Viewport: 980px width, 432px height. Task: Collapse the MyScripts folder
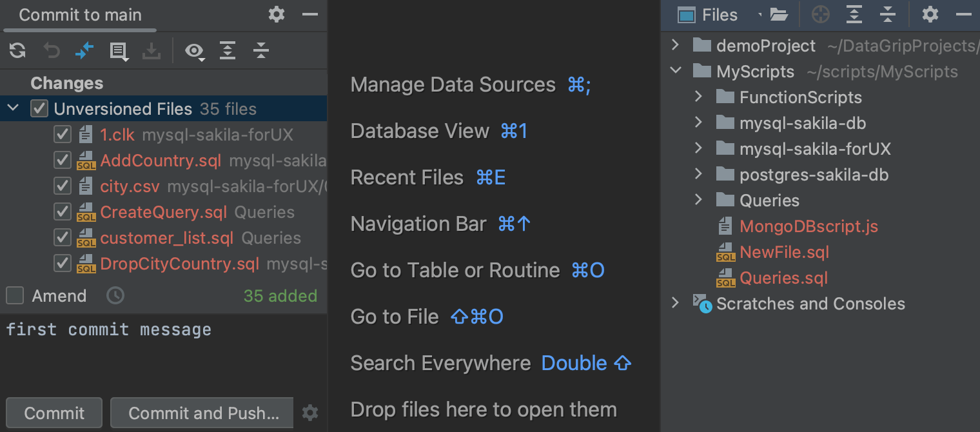pyautogui.click(x=675, y=72)
